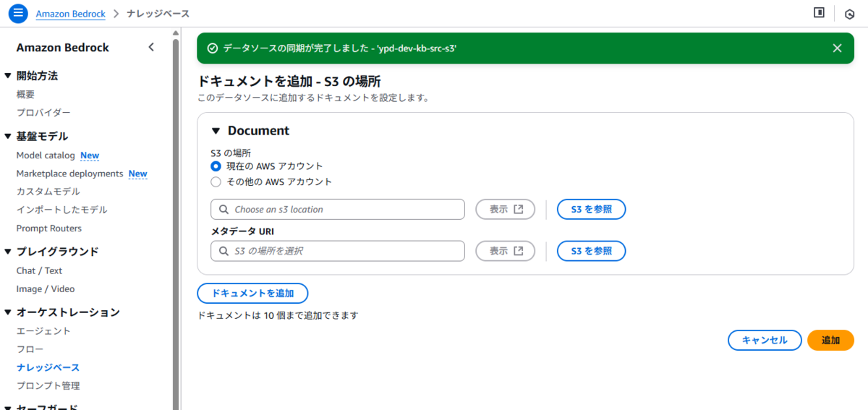868x410 pixels.
Task: Collapse the Document section triangle
Action: click(215, 131)
